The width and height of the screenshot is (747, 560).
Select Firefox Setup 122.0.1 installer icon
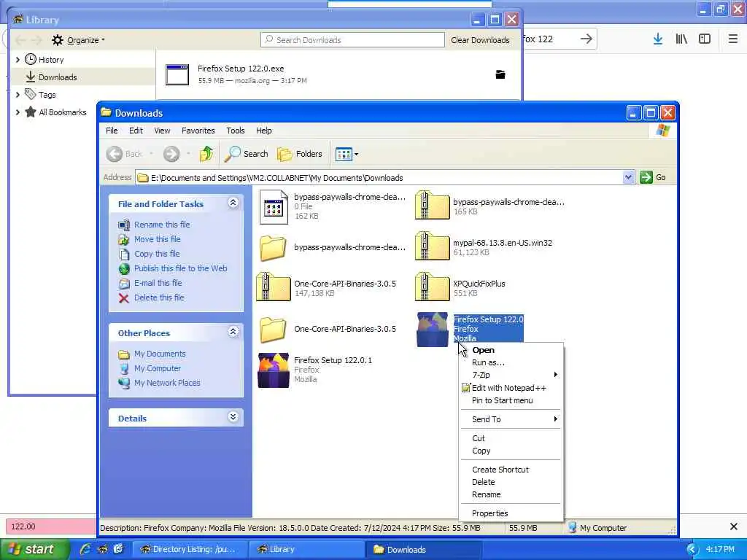[x=273, y=370]
